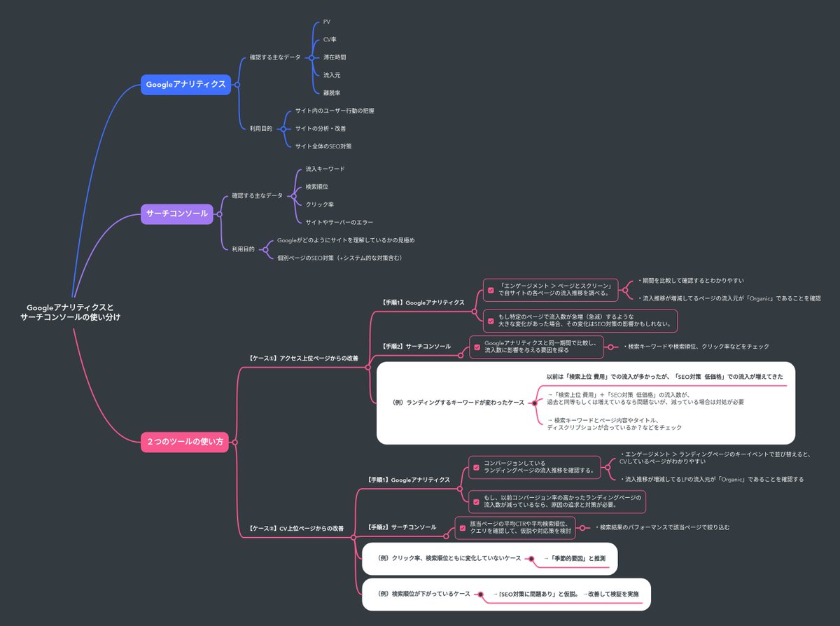Toggle checkbox for「エンゲージメント > ページとスクリーン」note

(x=491, y=289)
